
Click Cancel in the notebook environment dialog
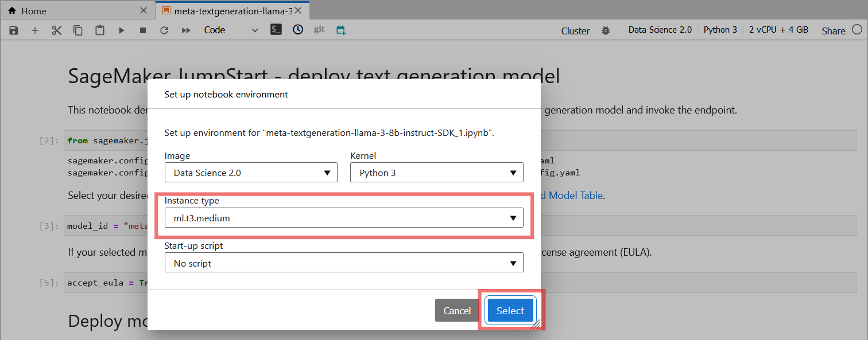pos(457,310)
